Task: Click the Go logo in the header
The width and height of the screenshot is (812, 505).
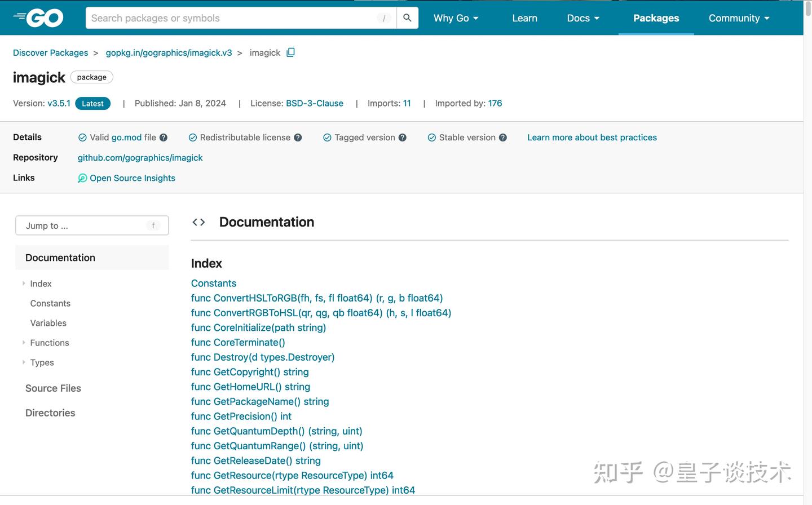Action: point(38,17)
